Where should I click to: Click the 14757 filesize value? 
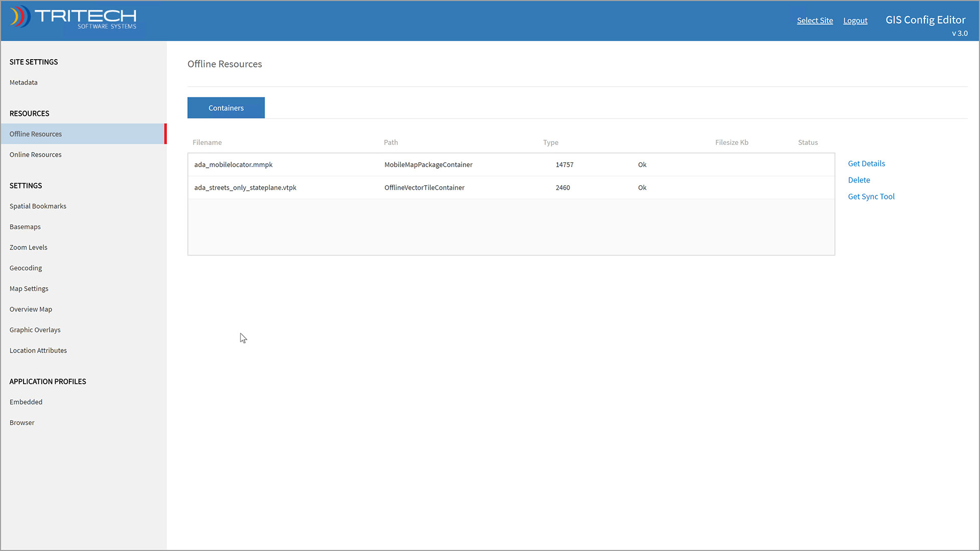click(x=565, y=165)
